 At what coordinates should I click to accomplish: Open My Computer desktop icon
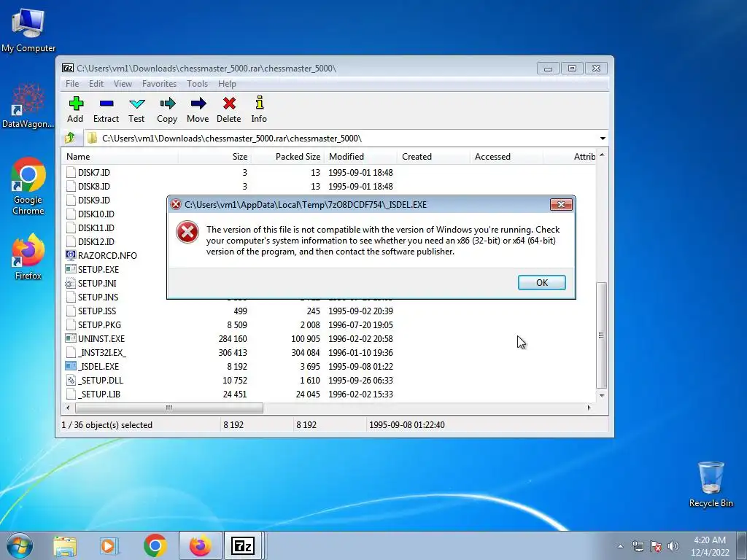click(x=28, y=29)
